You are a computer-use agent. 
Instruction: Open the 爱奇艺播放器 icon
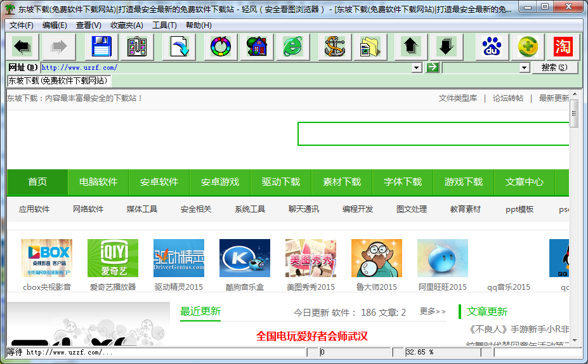(112, 258)
